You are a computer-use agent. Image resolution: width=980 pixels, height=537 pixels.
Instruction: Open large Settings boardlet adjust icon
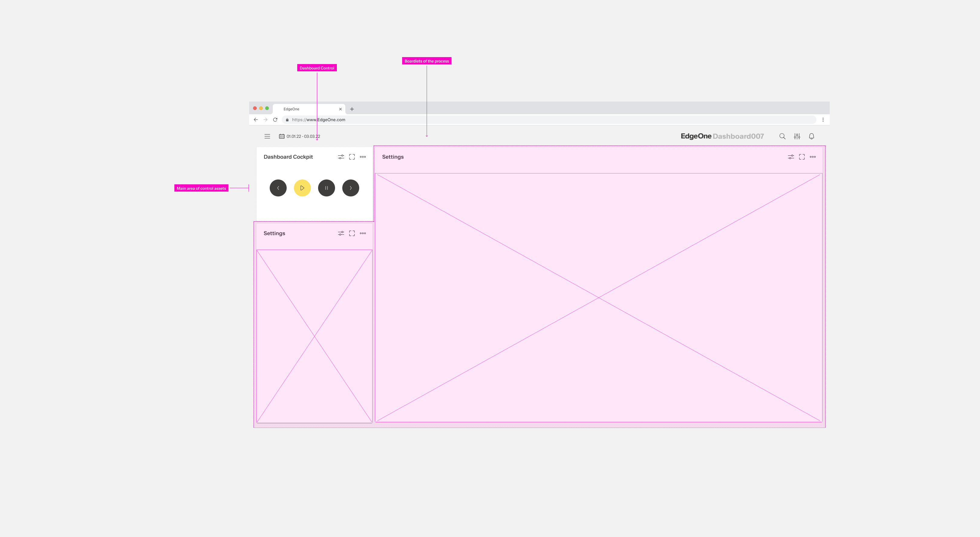pos(791,157)
